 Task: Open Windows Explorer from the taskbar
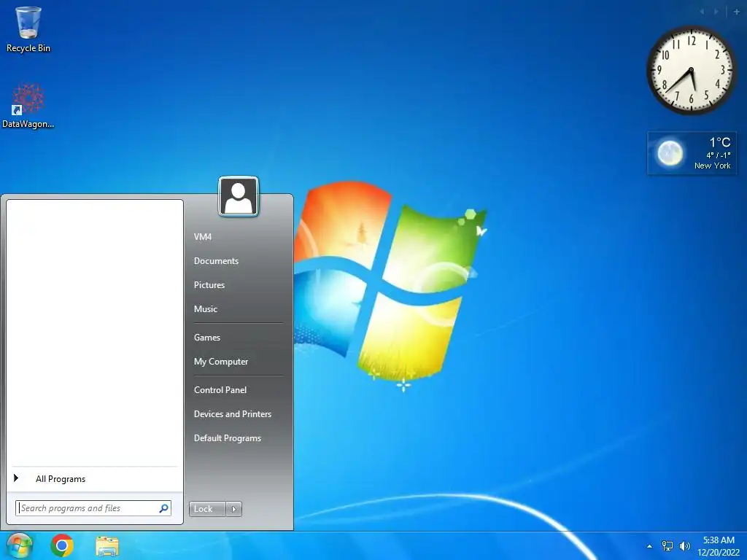pyautogui.click(x=107, y=546)
